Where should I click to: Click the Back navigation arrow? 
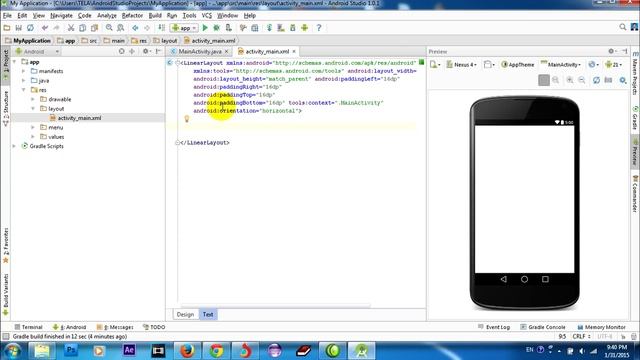click(135, 28)
